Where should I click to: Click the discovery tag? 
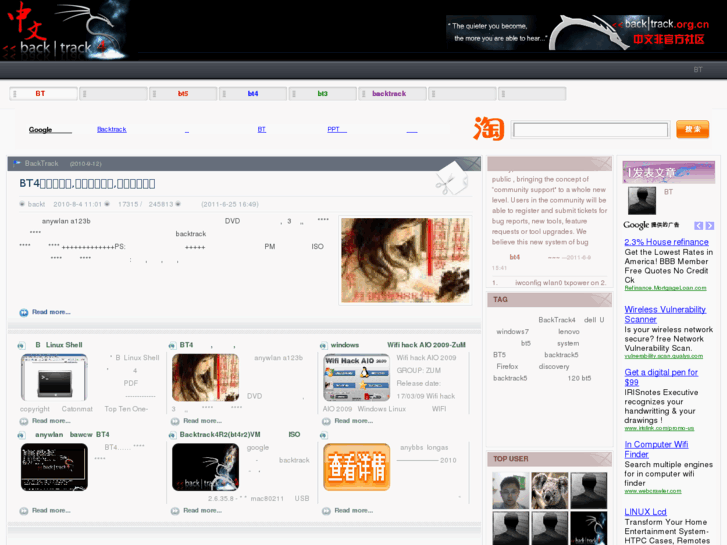coord(554,366)
